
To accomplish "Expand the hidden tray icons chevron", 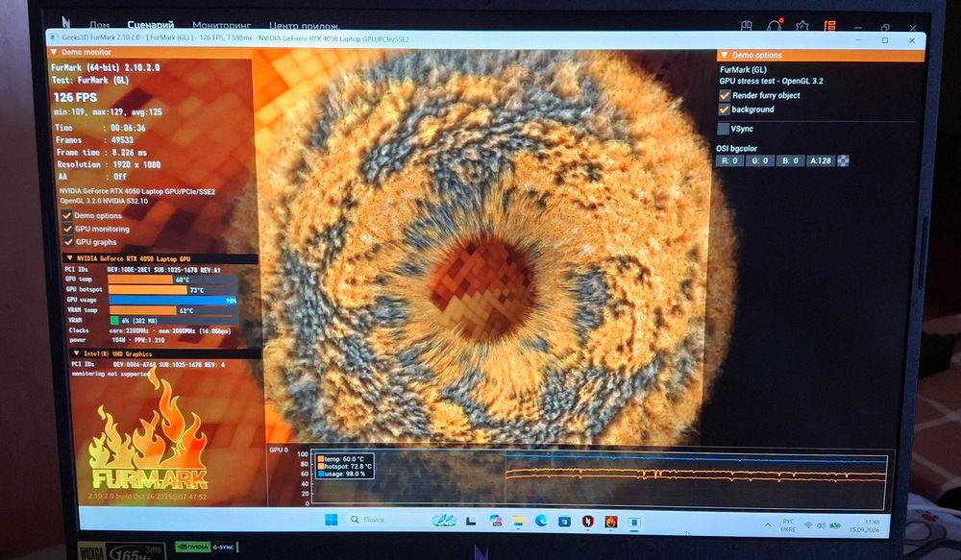I will point(768,525).
